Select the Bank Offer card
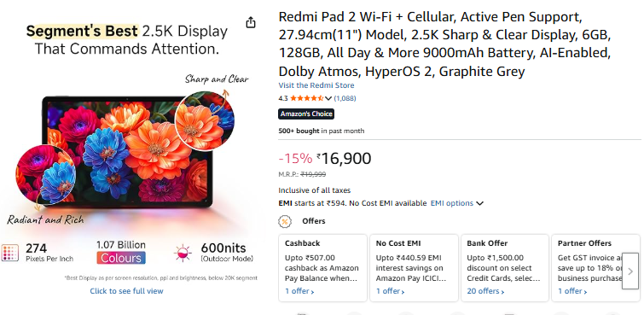The height and width of the screenshot is (315, 644). coord(505,268)
